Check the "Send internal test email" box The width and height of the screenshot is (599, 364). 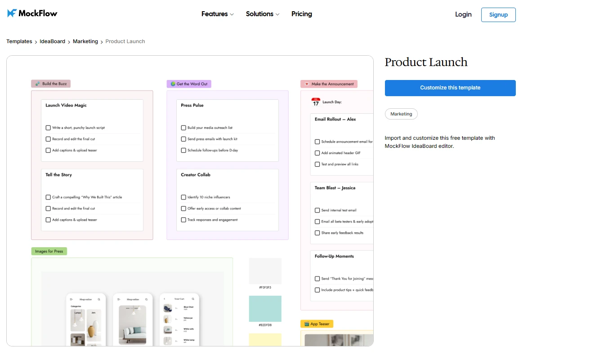click(x=317, y=210)
